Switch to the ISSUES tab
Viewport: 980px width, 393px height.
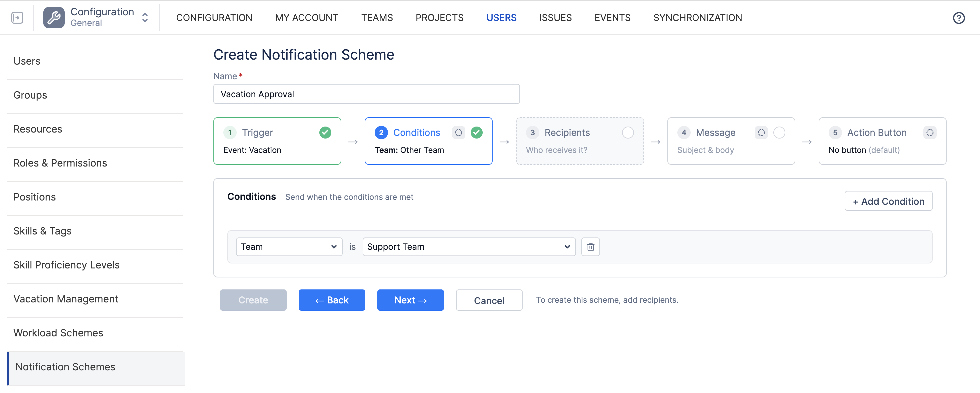(555, 17)
